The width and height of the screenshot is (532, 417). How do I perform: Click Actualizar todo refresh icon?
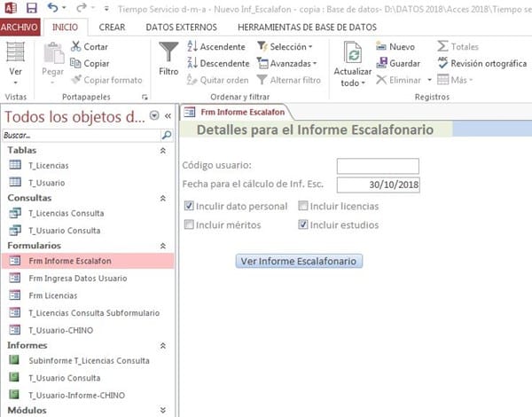click(353, 52)
